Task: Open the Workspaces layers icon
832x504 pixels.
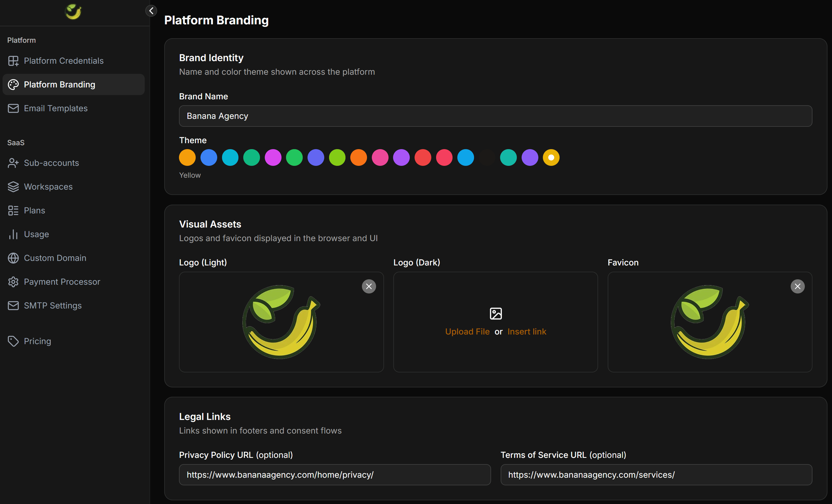Action: [x=13, y=186]
